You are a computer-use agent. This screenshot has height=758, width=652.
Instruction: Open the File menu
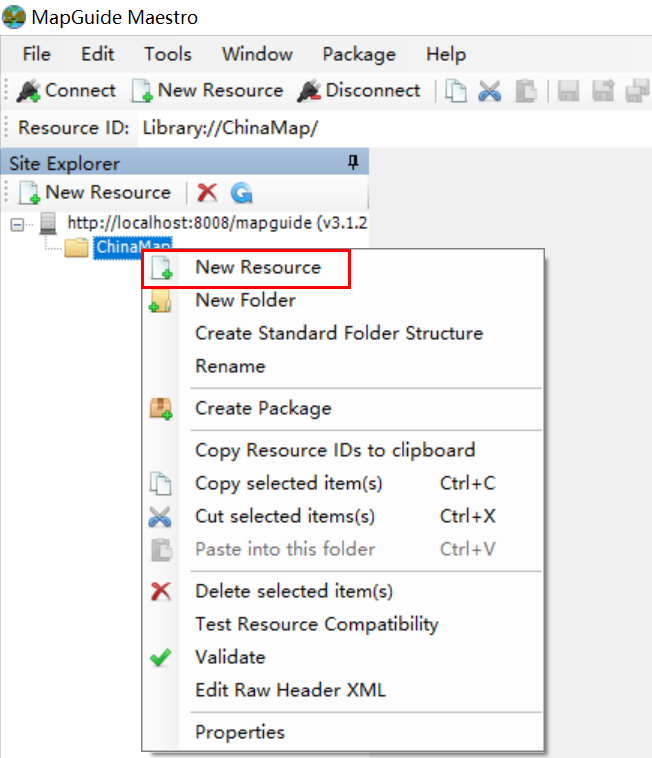coord(36,54)
